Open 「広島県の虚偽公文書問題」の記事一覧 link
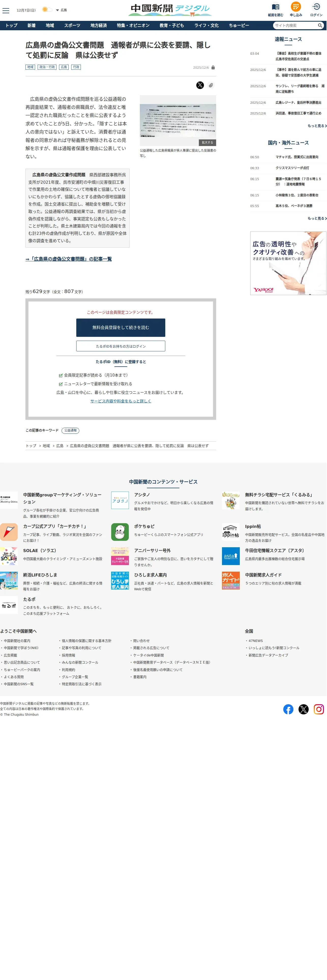The width and height of the screenshot is (327, 980). [x=69, y=259]
